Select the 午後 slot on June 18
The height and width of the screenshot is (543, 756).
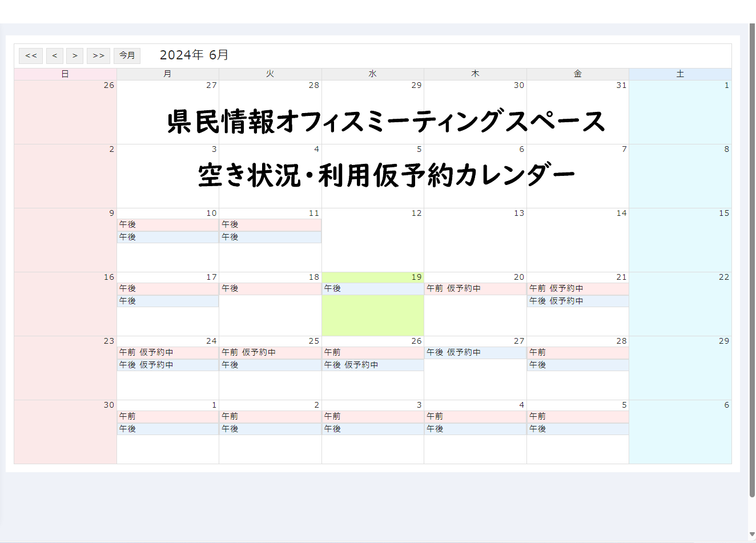pyautogui.click(x=271, y=289)
